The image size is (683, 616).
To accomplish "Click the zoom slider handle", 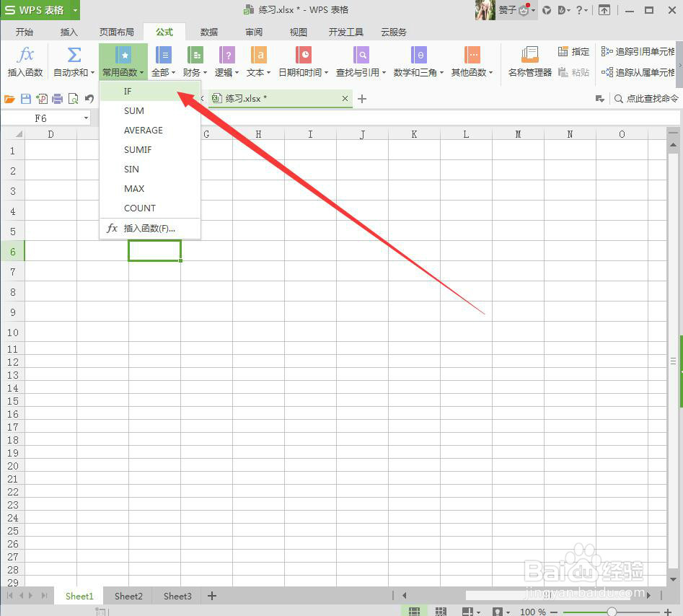I will pyautogui.click(x=612, y=612).
